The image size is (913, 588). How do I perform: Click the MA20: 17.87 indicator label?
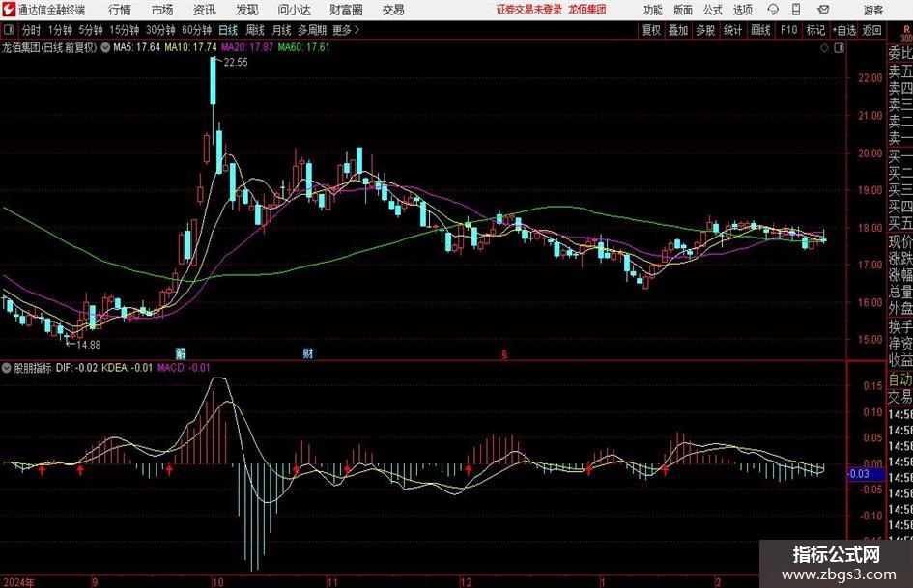[247, 47]
